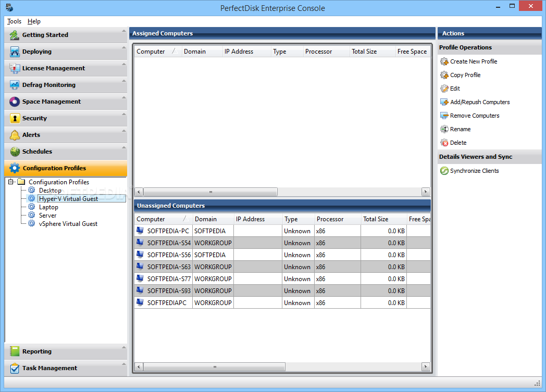
Task: Select the SOFTPEDIA-S56 computer row
Action: click(x=282, y=255)
